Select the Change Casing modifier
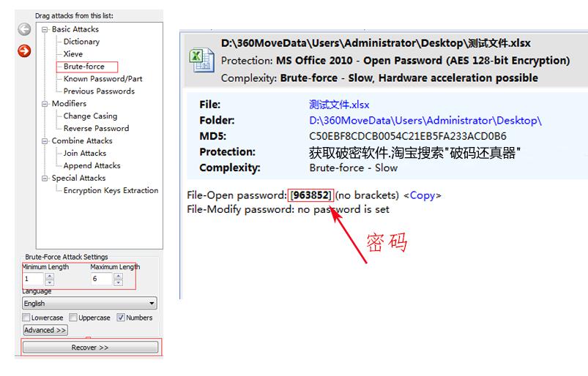This screenshot has height=376, width=588. pos(90,116)
